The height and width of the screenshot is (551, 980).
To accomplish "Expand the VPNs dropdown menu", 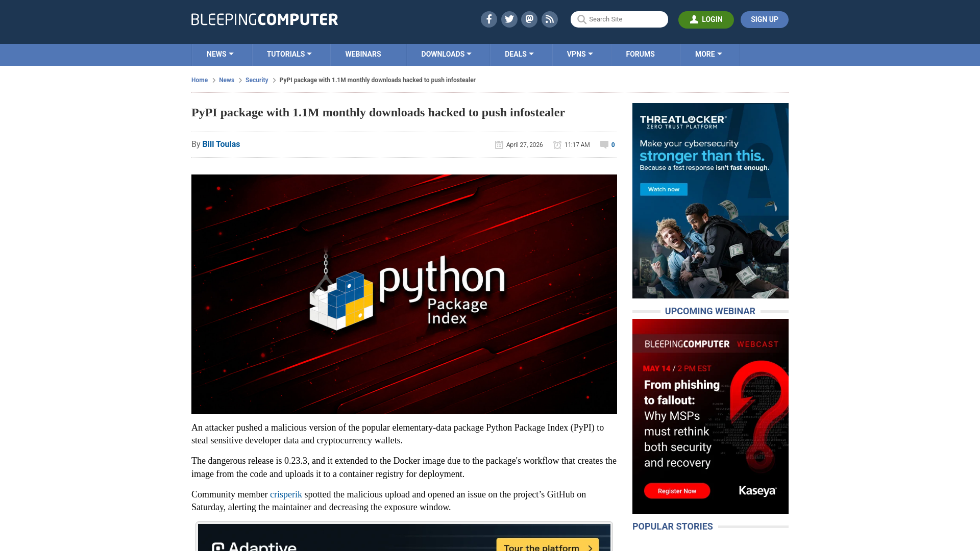I will [x=580, y=54].
